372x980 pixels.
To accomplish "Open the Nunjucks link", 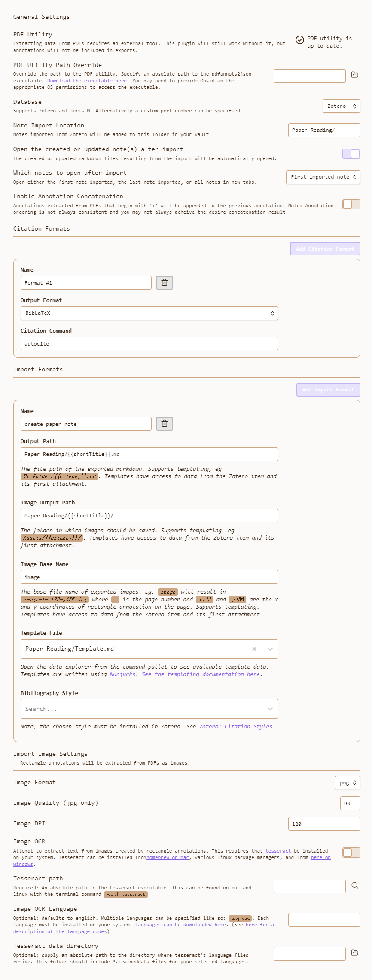I will click(122, 674).
